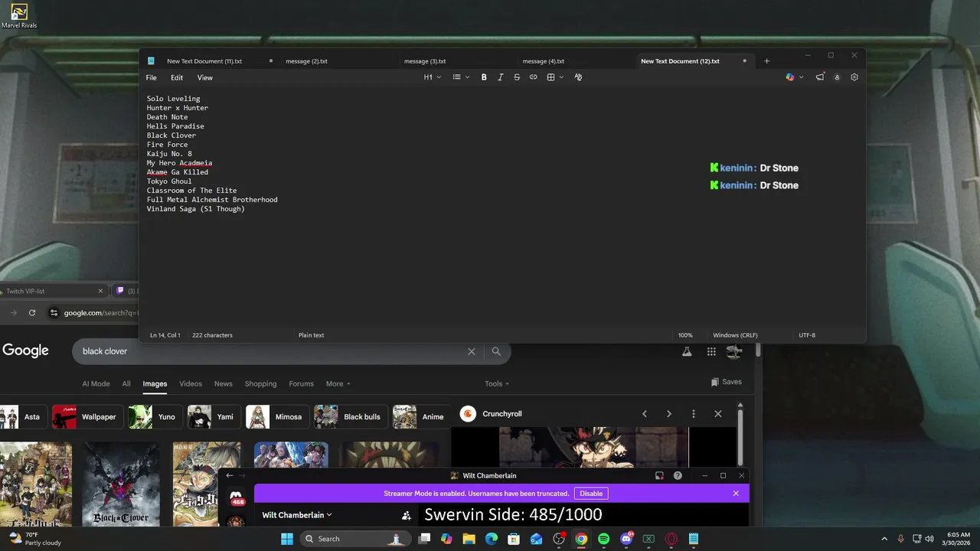Close the Crunchyroll image preview panel

point(718,414)
